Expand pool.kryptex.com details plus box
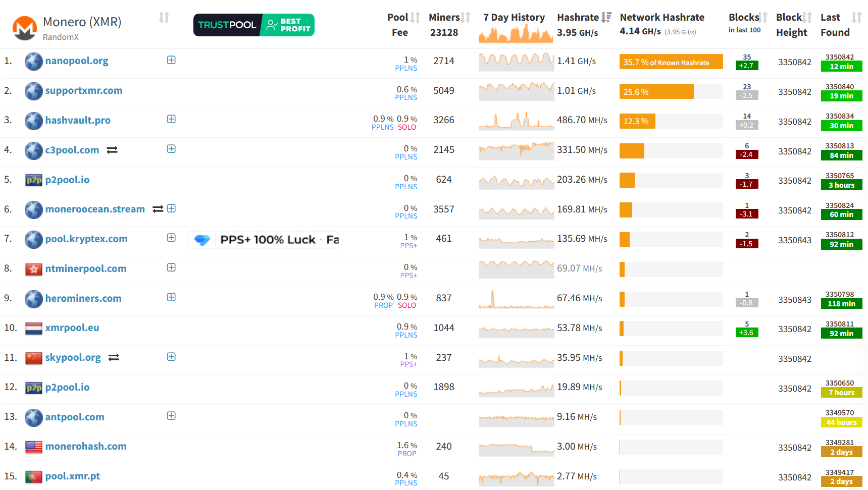Viewport: 868px width, 490px height. pos(171,238)
